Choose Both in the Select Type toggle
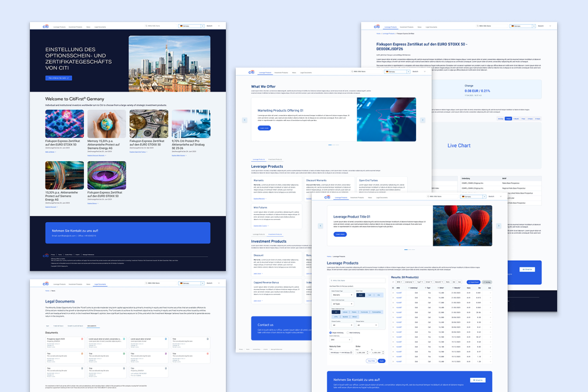 tap(361, 295)
